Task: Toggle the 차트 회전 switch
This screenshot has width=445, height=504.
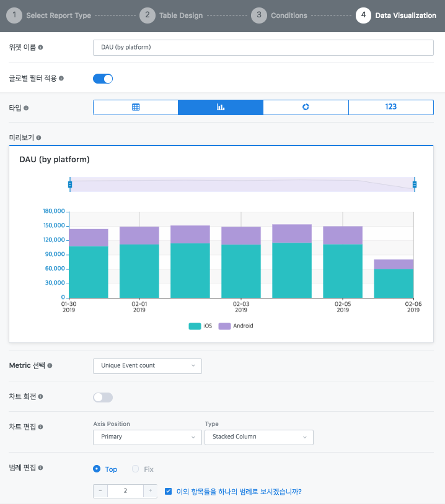Action: tap(103, 398)
